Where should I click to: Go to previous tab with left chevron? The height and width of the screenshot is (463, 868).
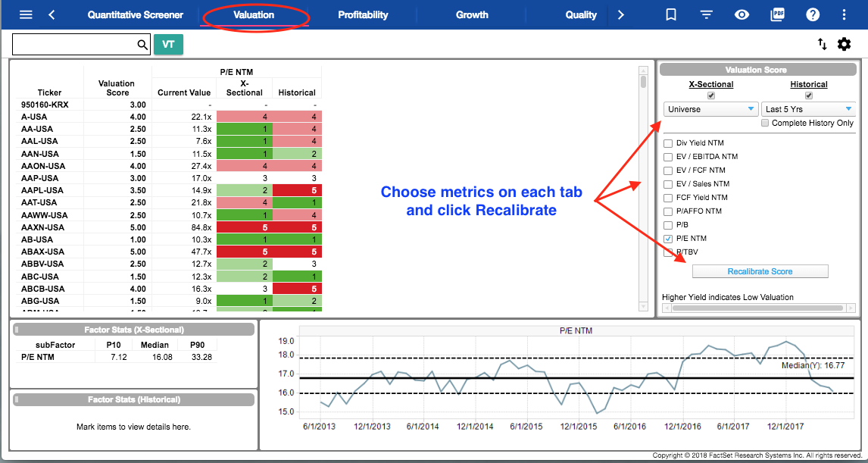coord(52,15)
